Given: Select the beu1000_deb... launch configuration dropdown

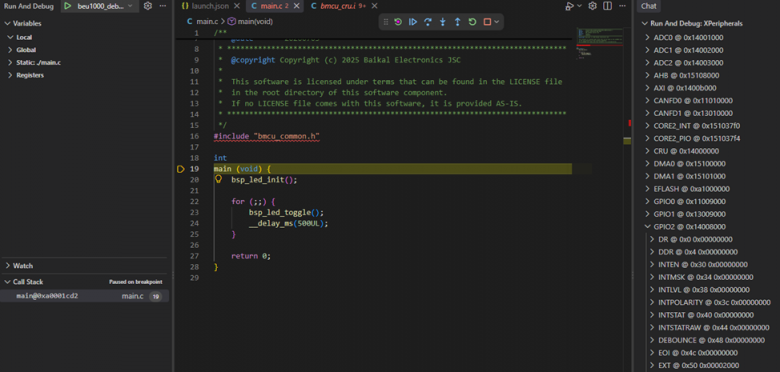Looking at the screenshot, I should pyautogui.click(x=99, y=6).
